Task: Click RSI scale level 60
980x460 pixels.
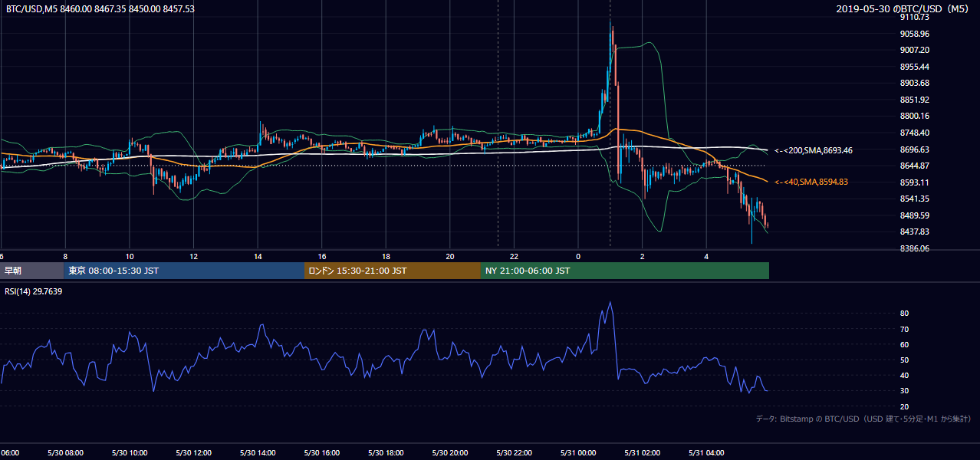Action: click(x=904, y=345)
